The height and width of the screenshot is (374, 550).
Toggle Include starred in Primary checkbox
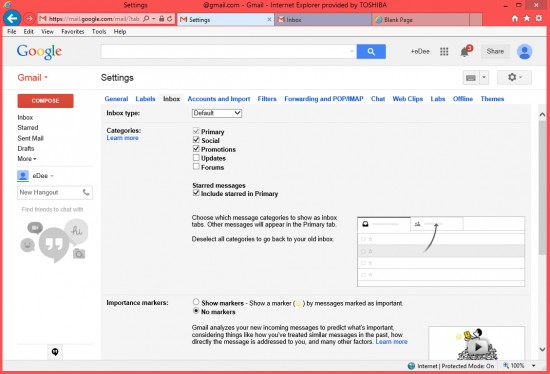click(196, 193)
